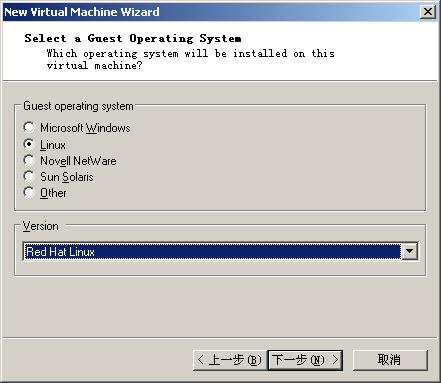Open the Version dropdown arrow

409,251
